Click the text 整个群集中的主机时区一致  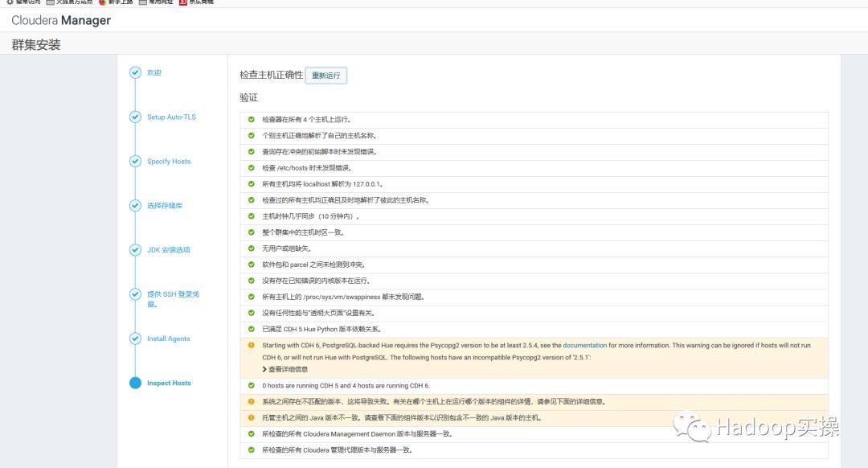click(x=303, y=232)
